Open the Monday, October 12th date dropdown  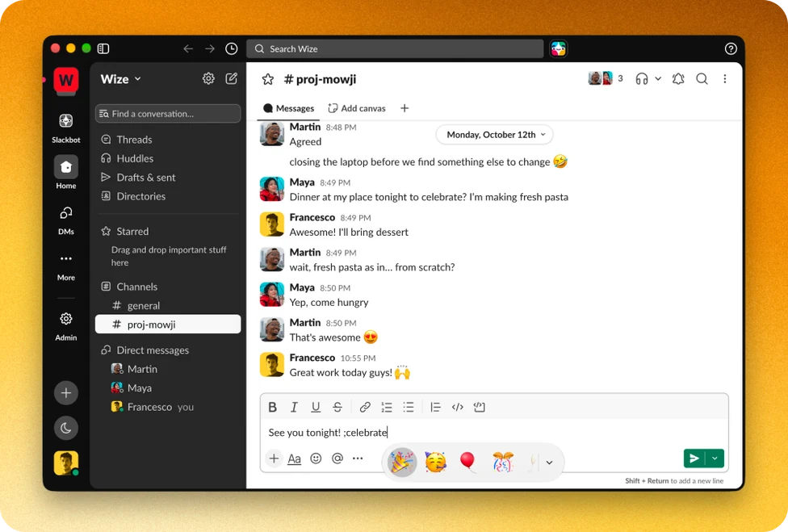(495, 135)
